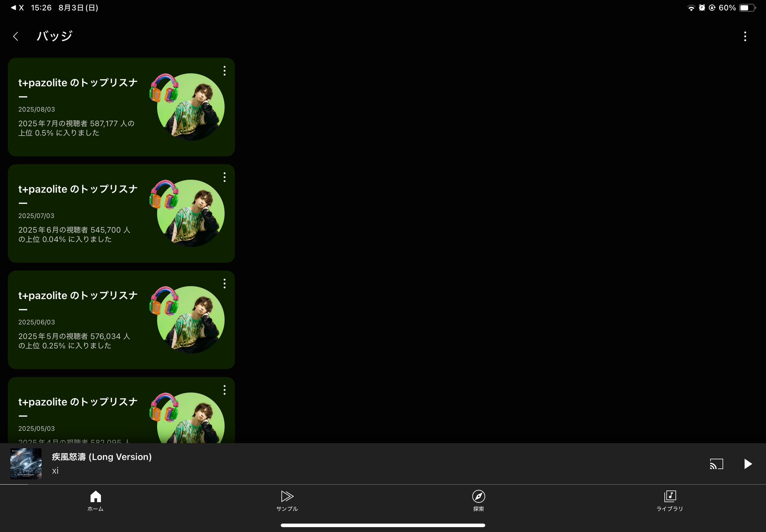Open the 疾風怒濤 (Long Version) song title
The height and width of the screenshot is (532, 766).
(x=102, y=457)
